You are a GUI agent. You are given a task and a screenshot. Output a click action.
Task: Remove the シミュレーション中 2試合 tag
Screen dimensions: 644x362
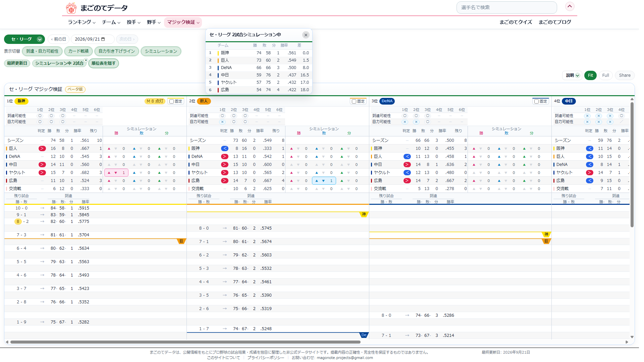point(86,60)
